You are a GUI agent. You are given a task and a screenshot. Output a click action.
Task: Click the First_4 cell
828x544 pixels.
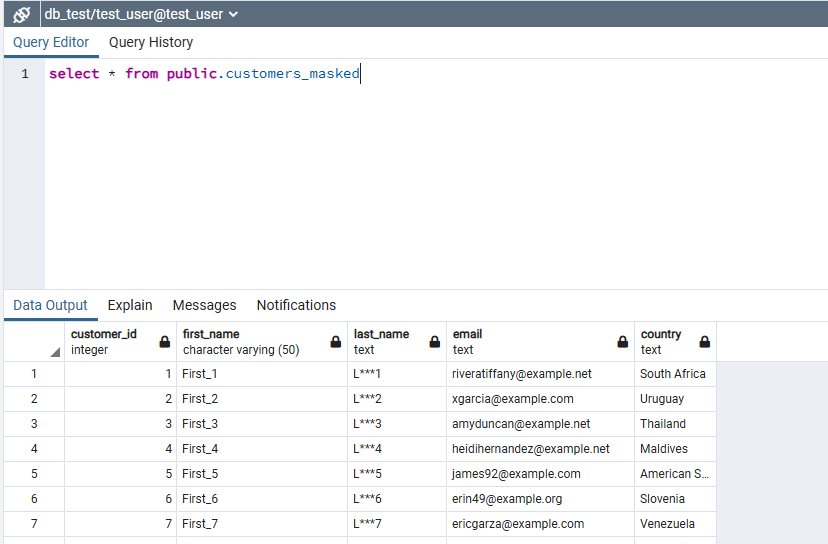tap(262, 449)
